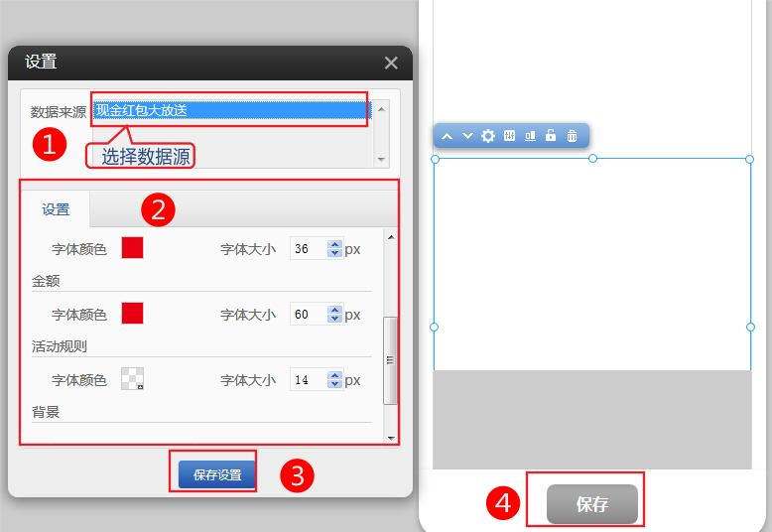This screenshot has height=532, width=772.
Task: Click the move down arrow in widget toolbar
Action: point(466,136)
